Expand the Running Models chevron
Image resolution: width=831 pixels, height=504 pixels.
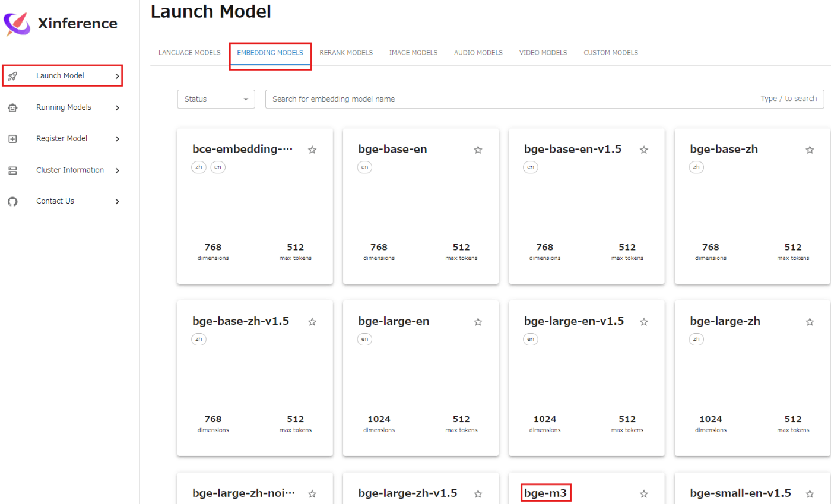[x=117, y=107]
